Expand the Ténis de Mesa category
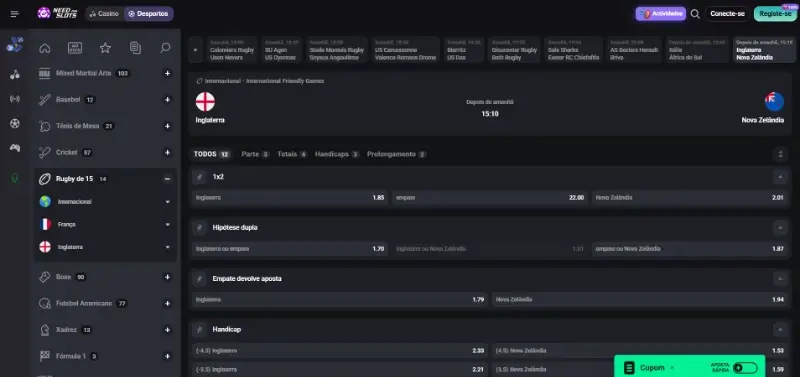This screenshot has width=800, height=377. [x=167, y=126]
